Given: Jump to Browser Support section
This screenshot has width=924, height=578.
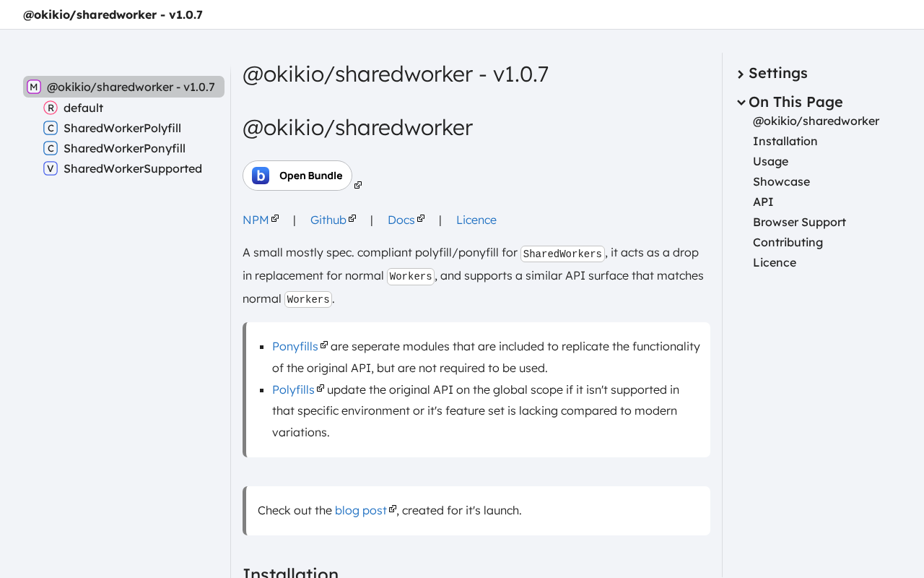Looking at the screenshot, I should [x=799, y=222].
